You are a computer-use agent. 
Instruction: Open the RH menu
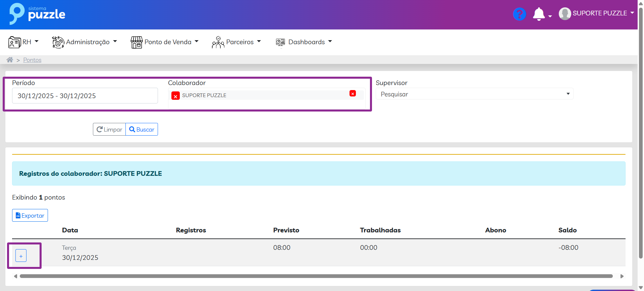point(23,42)
